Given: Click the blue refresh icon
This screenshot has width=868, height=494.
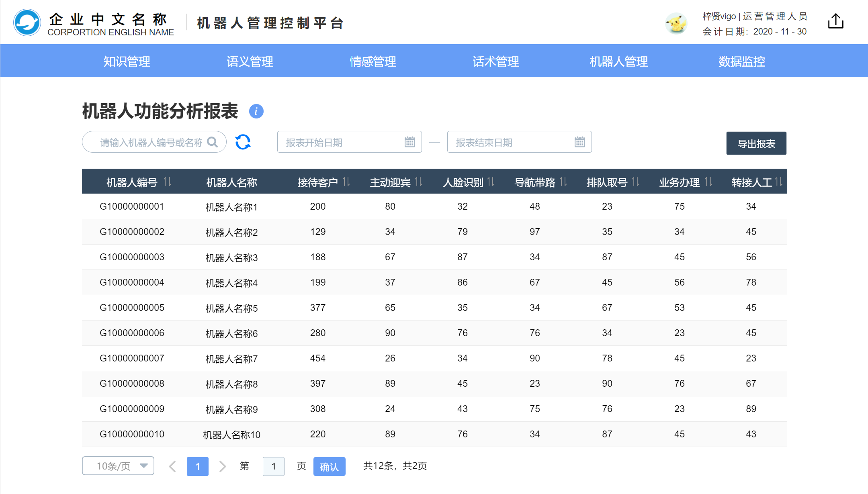Looking at the screenshot, I should coord(243,142).
